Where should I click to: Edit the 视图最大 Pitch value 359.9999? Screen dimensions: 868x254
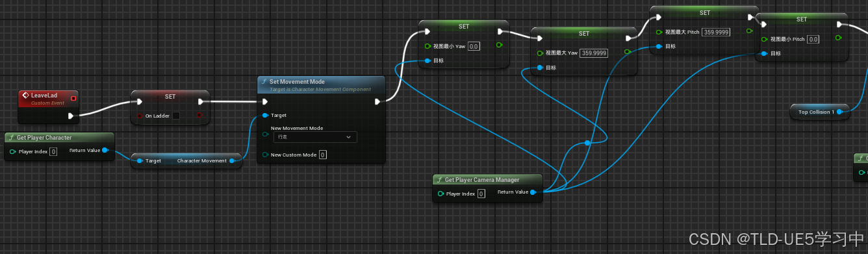pos(716,32)
